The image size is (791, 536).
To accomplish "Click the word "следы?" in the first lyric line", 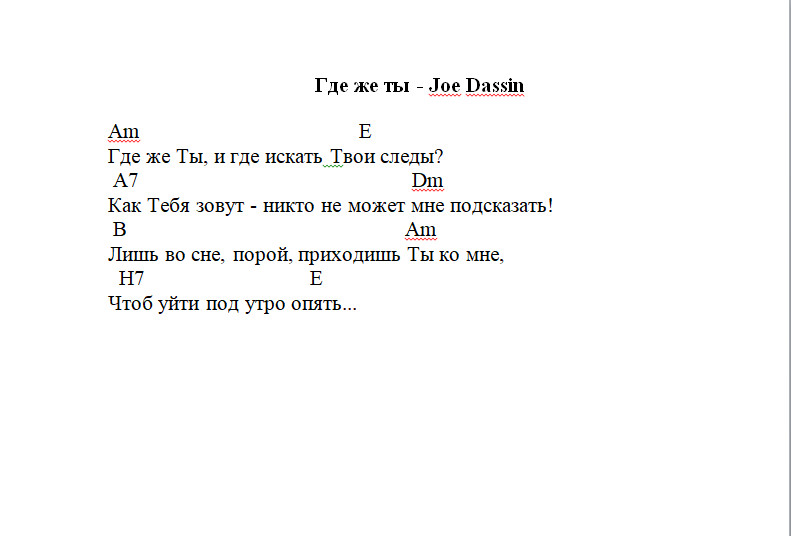I will tap(411, 157).
